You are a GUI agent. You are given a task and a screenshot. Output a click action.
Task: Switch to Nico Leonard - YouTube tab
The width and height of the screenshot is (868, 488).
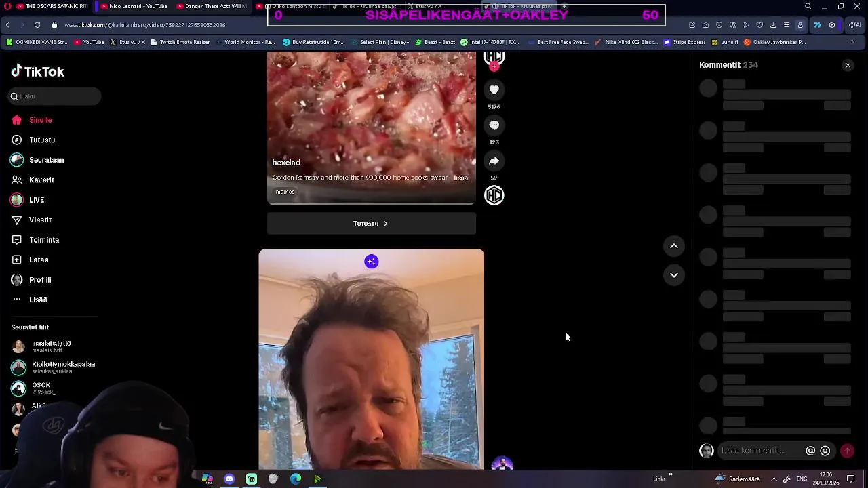(x=132, y=6)
